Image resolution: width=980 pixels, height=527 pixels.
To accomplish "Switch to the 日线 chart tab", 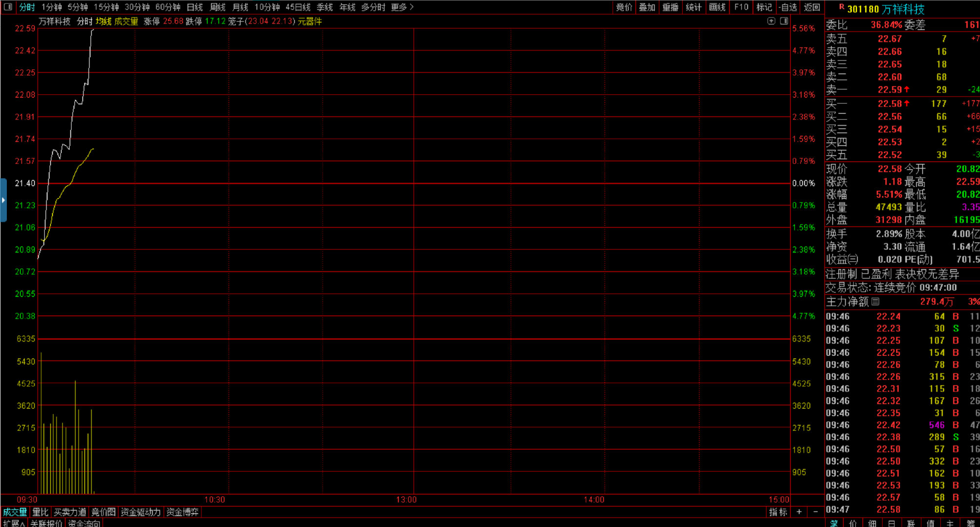I will (195, 7).
